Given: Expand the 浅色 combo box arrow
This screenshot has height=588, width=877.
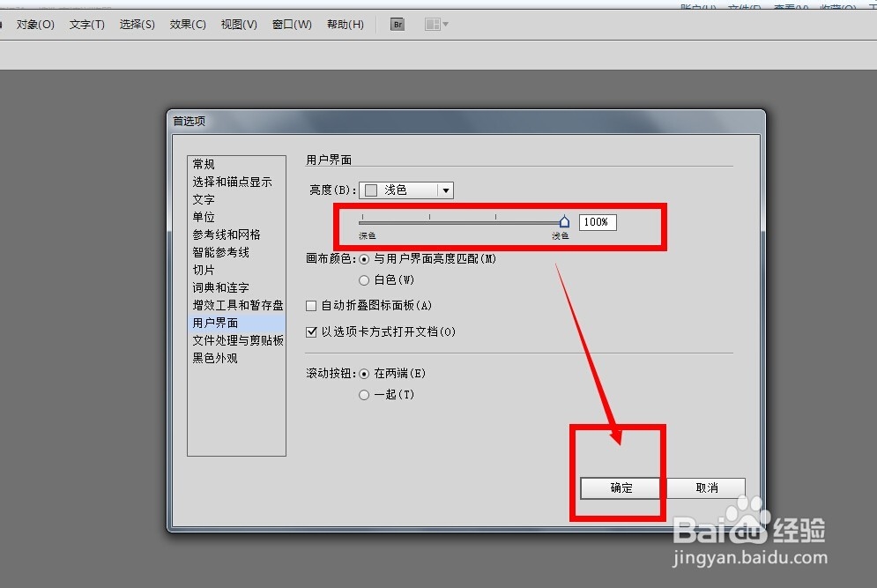Looking at the screenshot, I should click(445, 190).
